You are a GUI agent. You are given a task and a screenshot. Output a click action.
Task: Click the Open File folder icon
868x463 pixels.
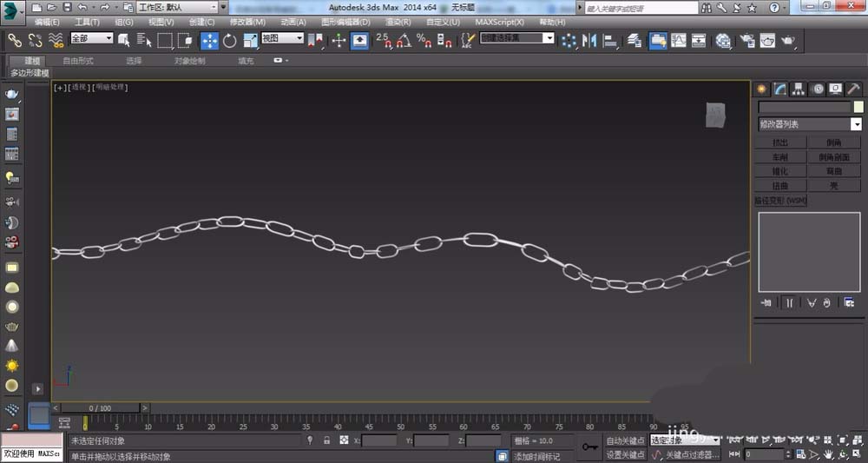point(51,8)
